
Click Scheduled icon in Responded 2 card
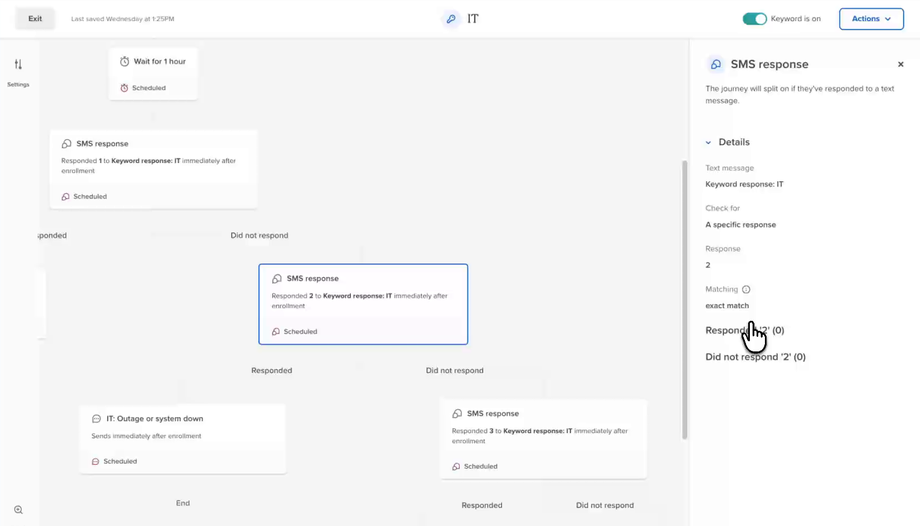pos(276,332)
